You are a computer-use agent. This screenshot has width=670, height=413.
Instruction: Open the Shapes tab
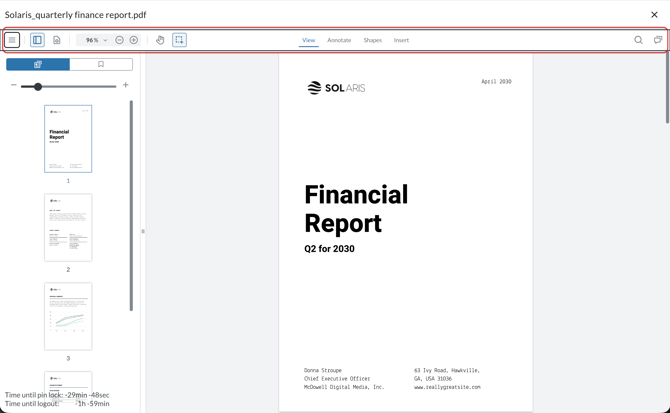pos(372,40)
